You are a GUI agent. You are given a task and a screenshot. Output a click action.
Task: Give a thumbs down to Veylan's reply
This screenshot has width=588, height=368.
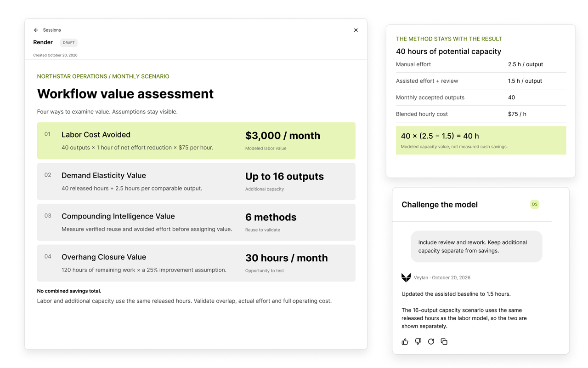(x=418, y=341)
